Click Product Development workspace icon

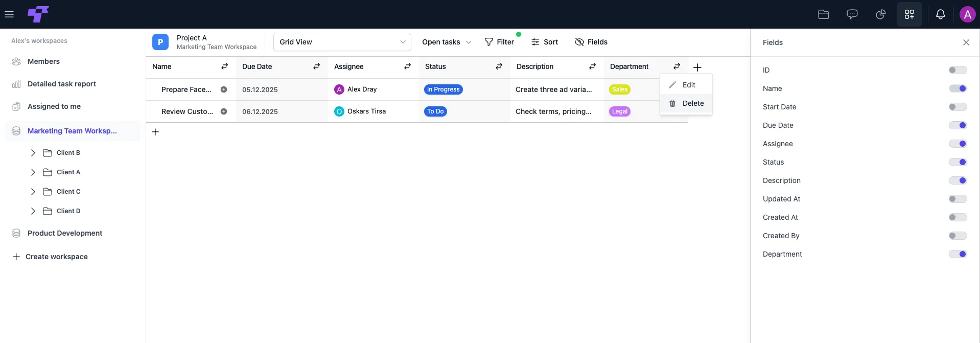(16, 233)
